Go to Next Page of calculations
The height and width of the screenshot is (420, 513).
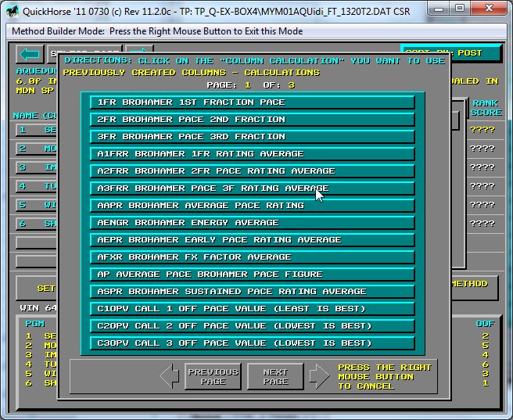coord(275,376)
